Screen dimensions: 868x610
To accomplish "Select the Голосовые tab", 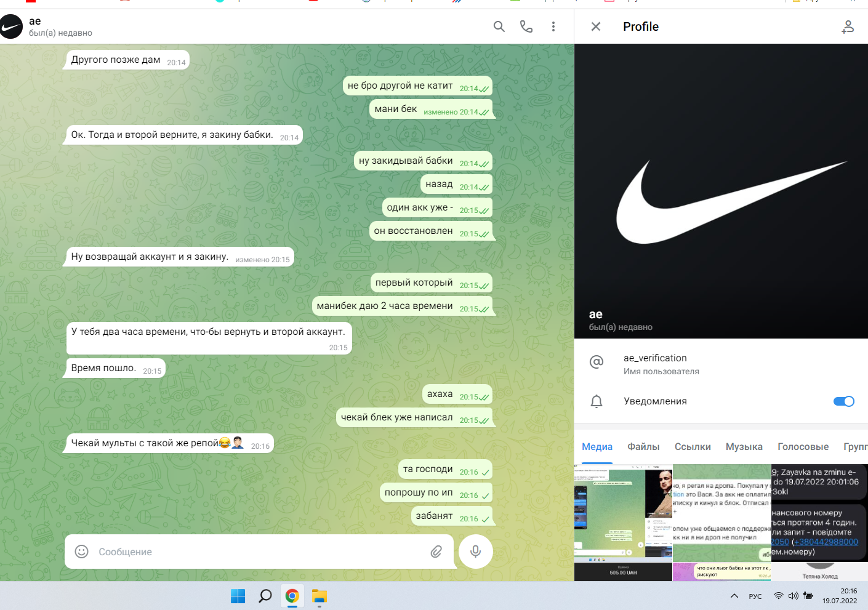I will pos(803,447).
